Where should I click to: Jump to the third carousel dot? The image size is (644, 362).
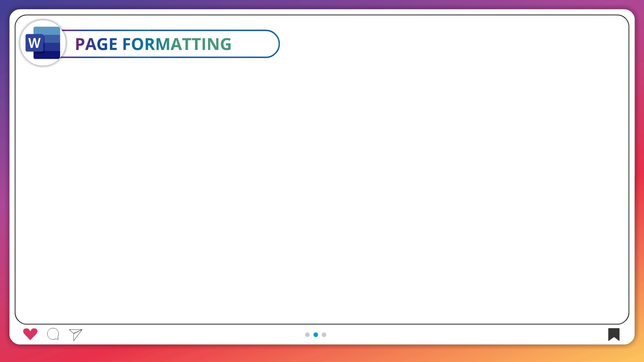[324, 334]
